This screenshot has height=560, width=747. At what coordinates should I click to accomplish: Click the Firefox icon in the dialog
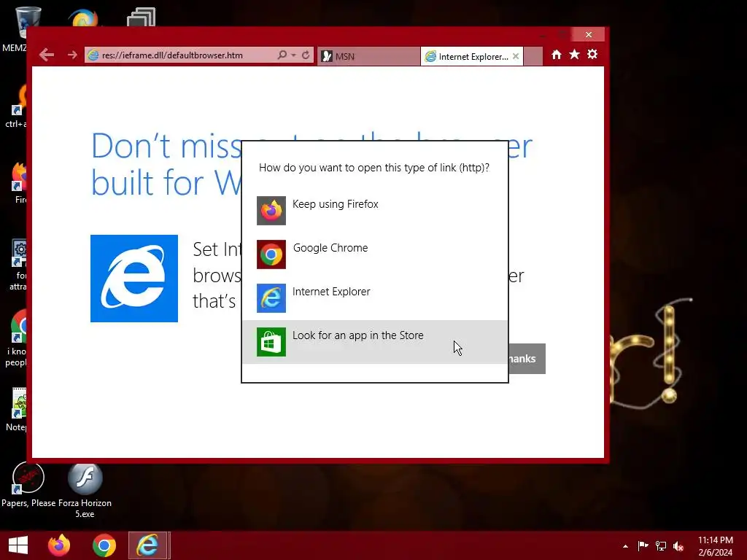coord(271,211)
